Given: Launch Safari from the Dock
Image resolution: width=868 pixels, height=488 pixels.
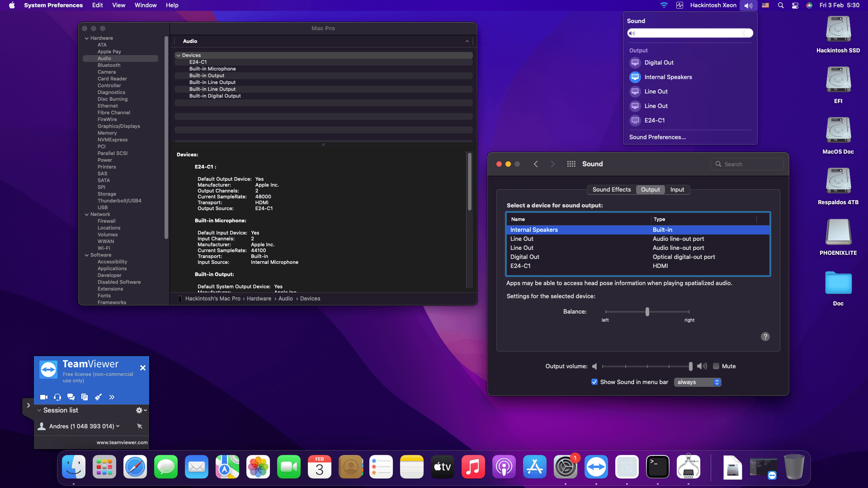Looking at the screenshot, I should [135, 467].
